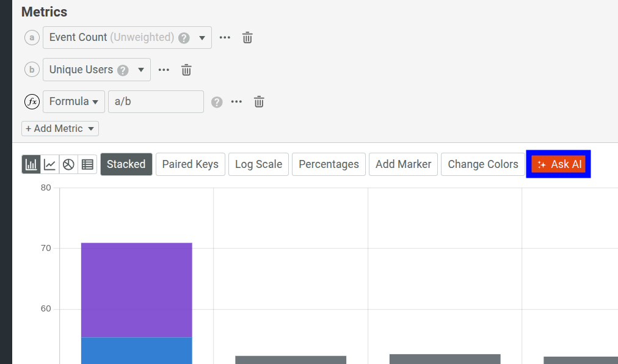Screen dimensions: 618x364
Task: Open the Event Count metric dropdown
Action: [x=202, y=37]
